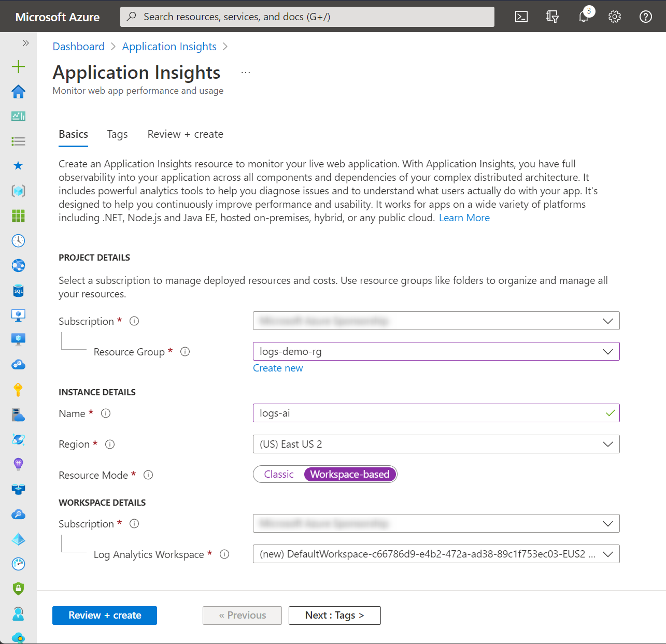Image resolution: width=666 pixels, height=644 pixels.
Task: Open SQL databases icon
Action: point(18,290)
